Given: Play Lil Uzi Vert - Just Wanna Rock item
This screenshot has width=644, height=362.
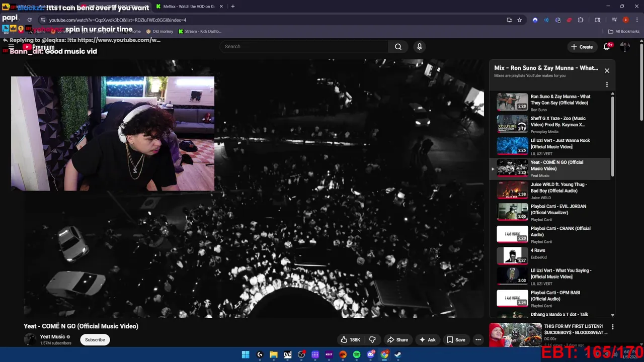Looking at the screenshot, I should pos(550,146).
